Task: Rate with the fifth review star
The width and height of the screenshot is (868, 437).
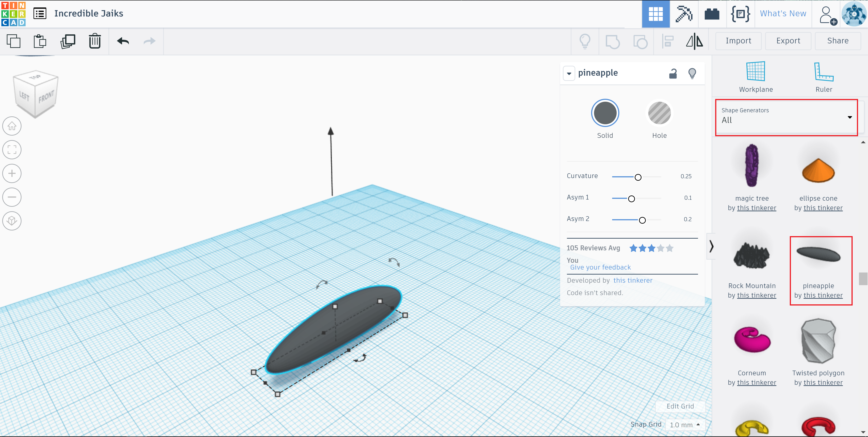Action: [x=669, y=248]
